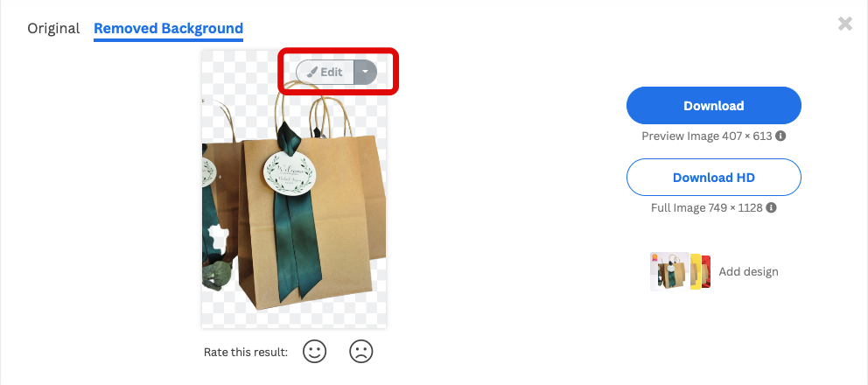Screen dimensions: 868x385
Task: Click the Add design text link
Action: tap(748, 271)
